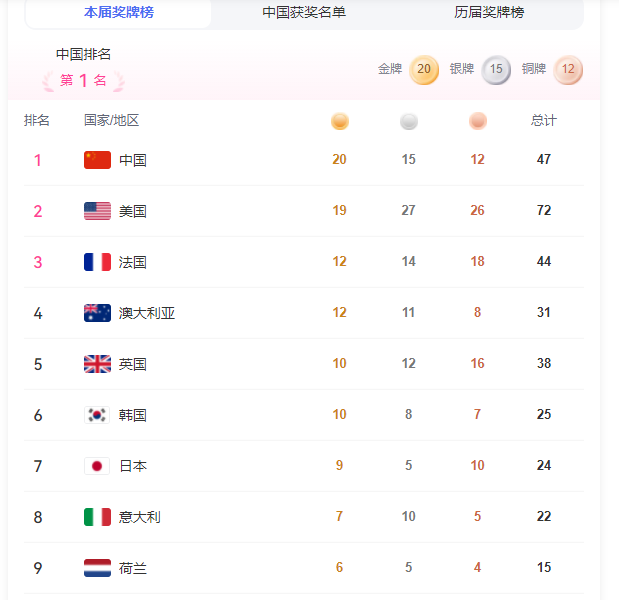Click the United Kingdom flag icon
The width and height of the screenshot is (619, 600).
(97, 364)
